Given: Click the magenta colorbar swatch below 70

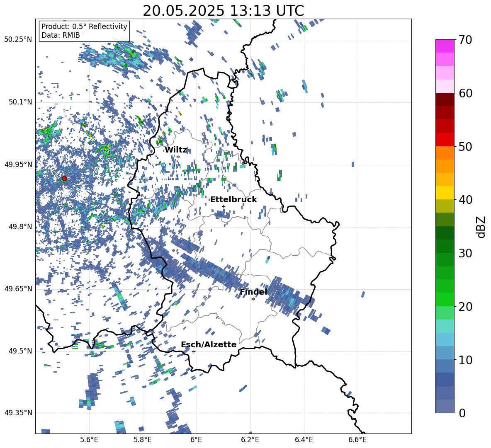Looking at the screenshot, I should (445, 46).
